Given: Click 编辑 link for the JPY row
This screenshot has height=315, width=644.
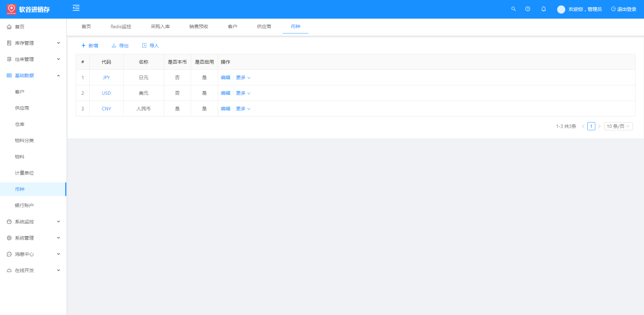Looking at the screenshot, I should coord(225,78).
